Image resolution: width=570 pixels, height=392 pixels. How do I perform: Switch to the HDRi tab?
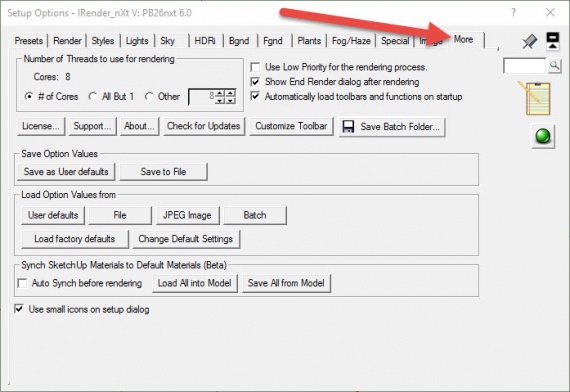(x=205, y=41)
